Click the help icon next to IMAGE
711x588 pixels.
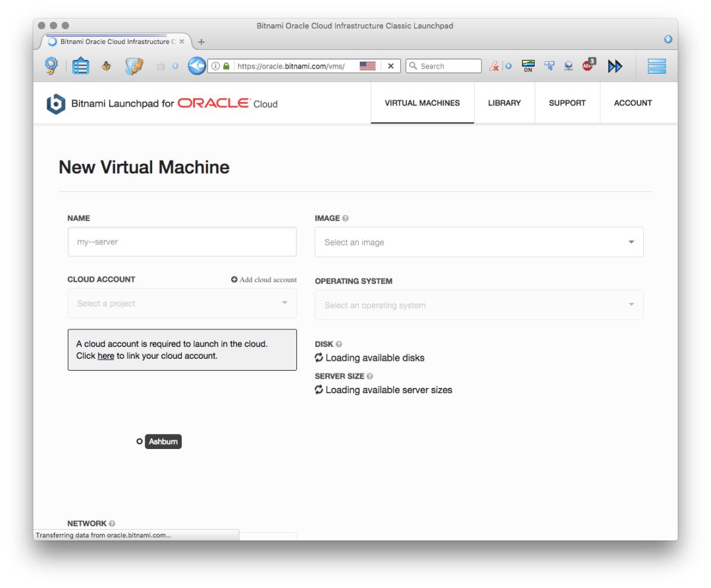(346, 218)
